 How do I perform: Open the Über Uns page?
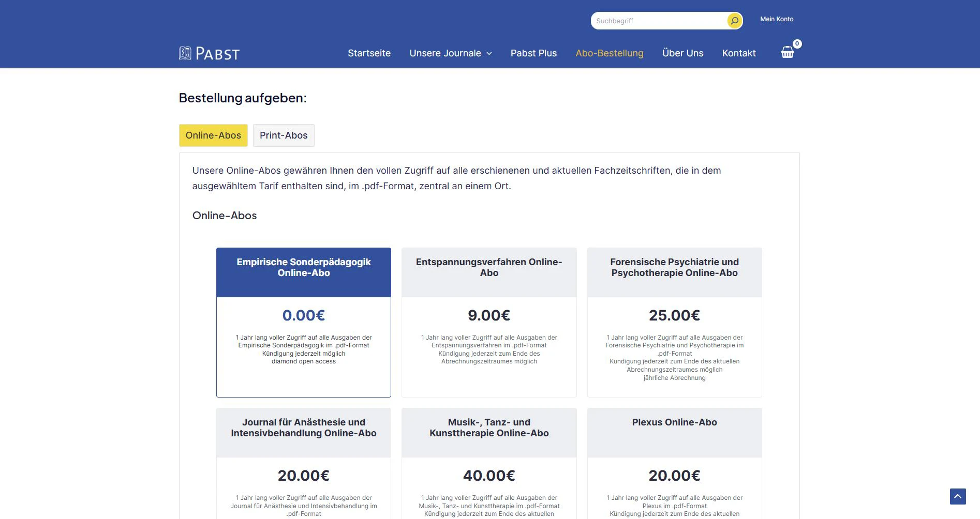(682, 53)
